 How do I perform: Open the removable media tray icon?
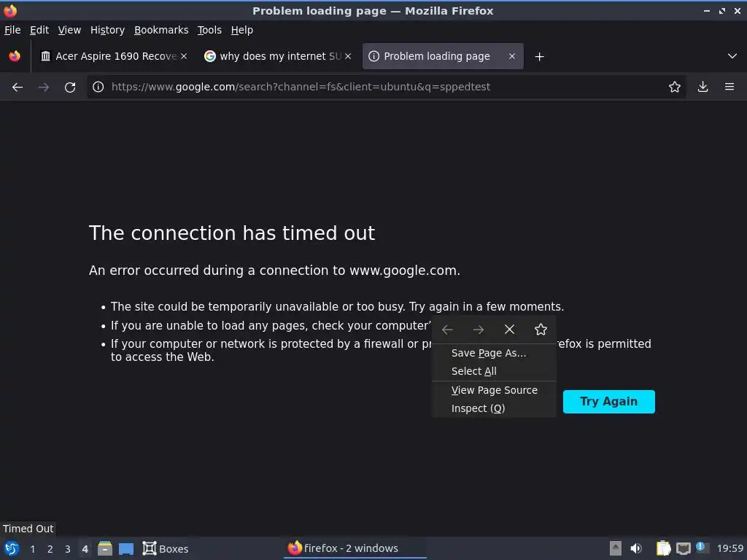tap(616, 548)
